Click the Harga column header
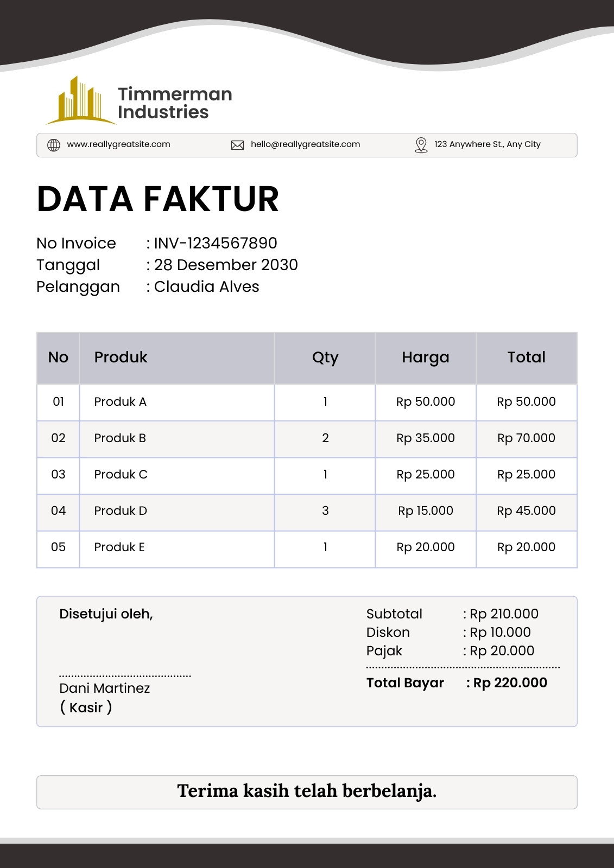The width and height of the screenshot is (614, 868). coord(426,358)
